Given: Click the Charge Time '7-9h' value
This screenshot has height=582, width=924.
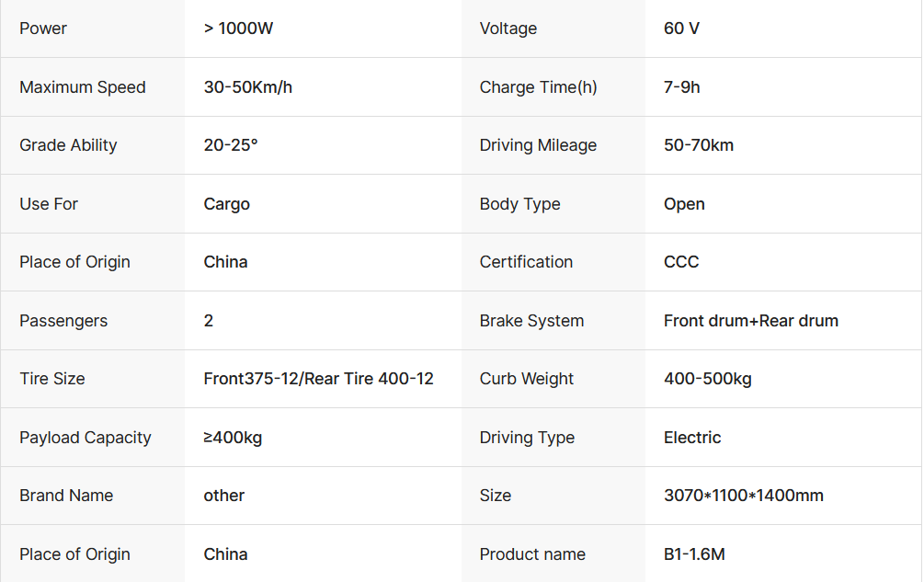Looking at the screenshot, I should [x=681, y=87].
